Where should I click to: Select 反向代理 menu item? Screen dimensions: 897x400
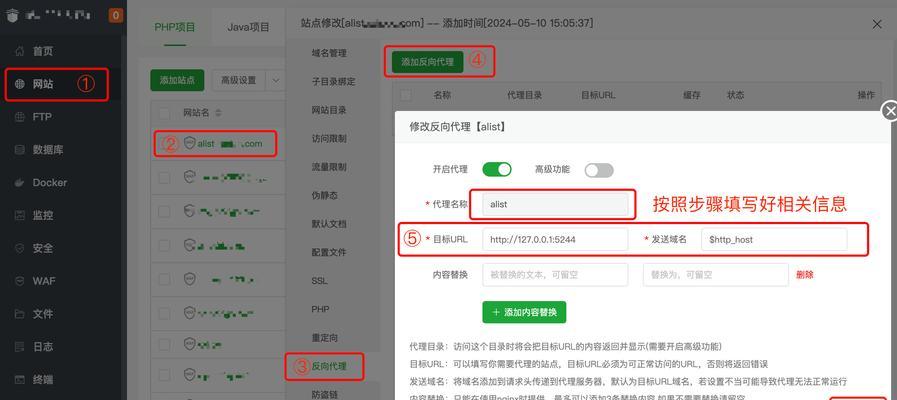[x=329, y=366]
